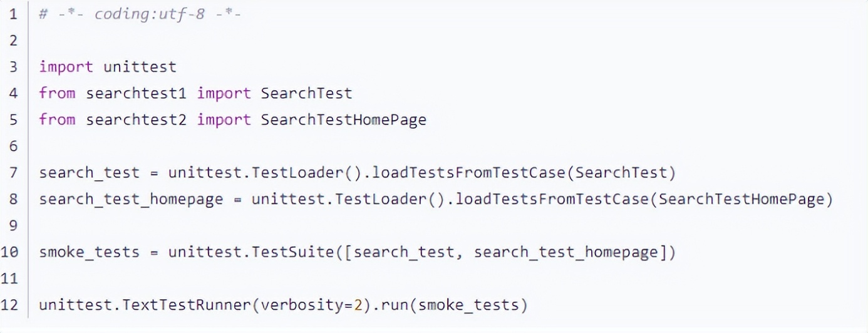Click the search_test_homepage variable on line 8
Viewport: 868px width, 333px height.
click(x=131, y=199)
